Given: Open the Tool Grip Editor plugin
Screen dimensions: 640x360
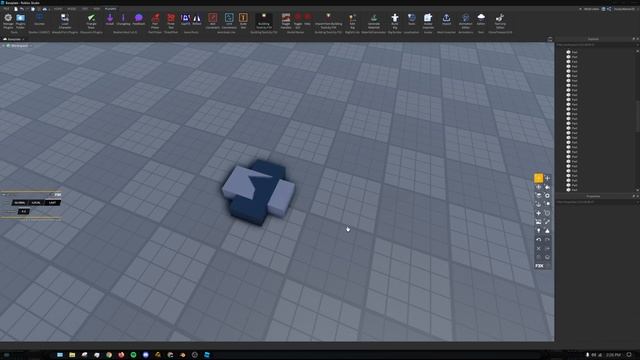Looking at the screenshot, I should [500, 20].
